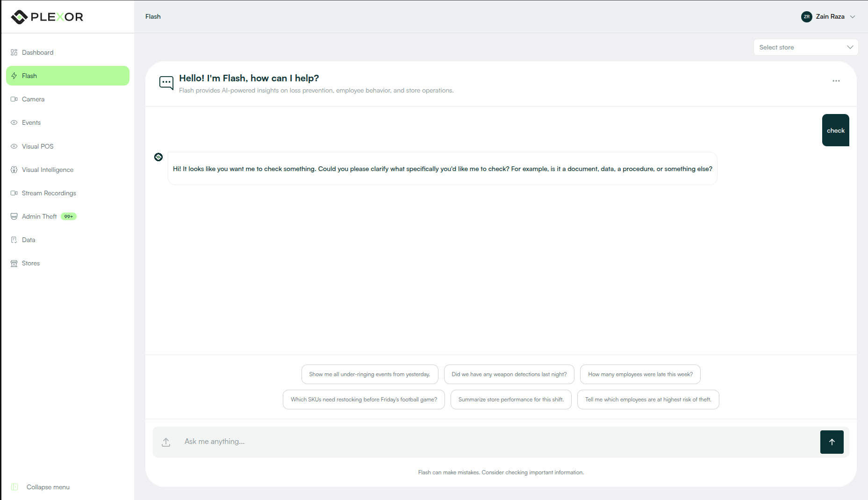Click the 'check' user message bubble

(836, 130)
